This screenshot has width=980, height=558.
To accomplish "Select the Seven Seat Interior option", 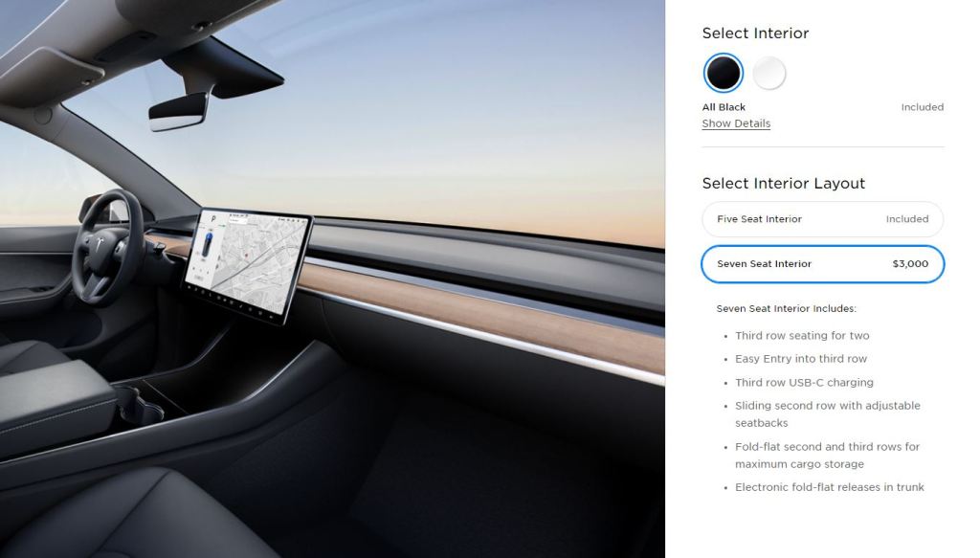I will coord(822,264).
